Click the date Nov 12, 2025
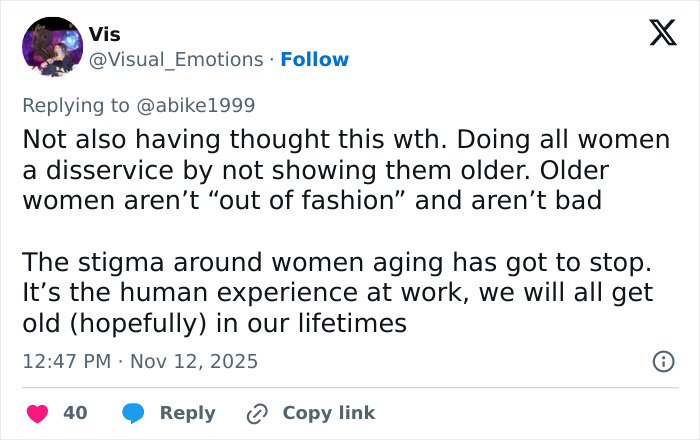Image resolution: width=700 pixels, height=440 pixels. (x=196, y=362)
